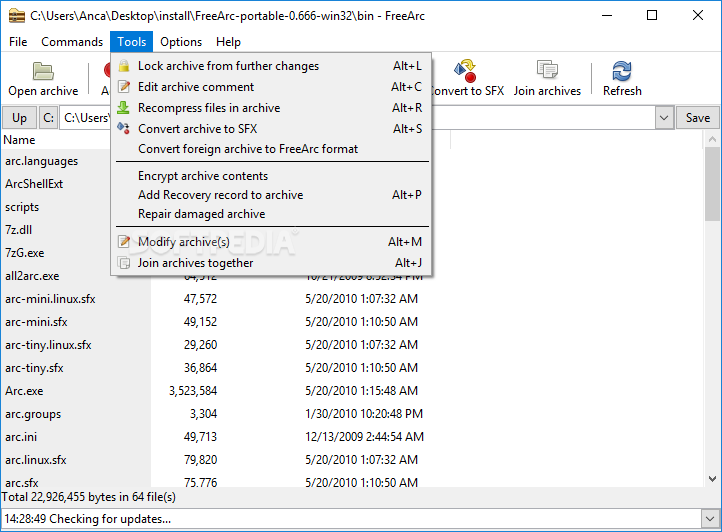Click the date 1/30/2010 10:20:48 PM

pyautogui.click(x=364, y=414)
